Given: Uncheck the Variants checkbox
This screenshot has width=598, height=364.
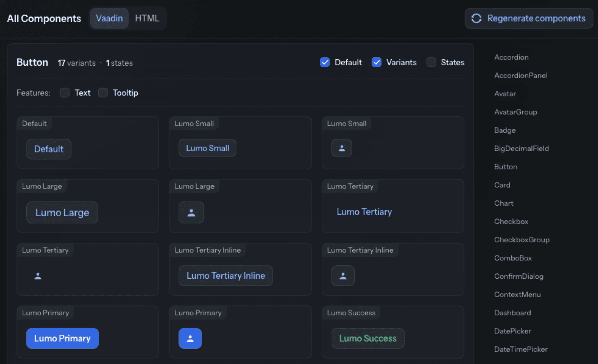Looking at the screenshot, I should pyautogui.click(x=376, y=62).
